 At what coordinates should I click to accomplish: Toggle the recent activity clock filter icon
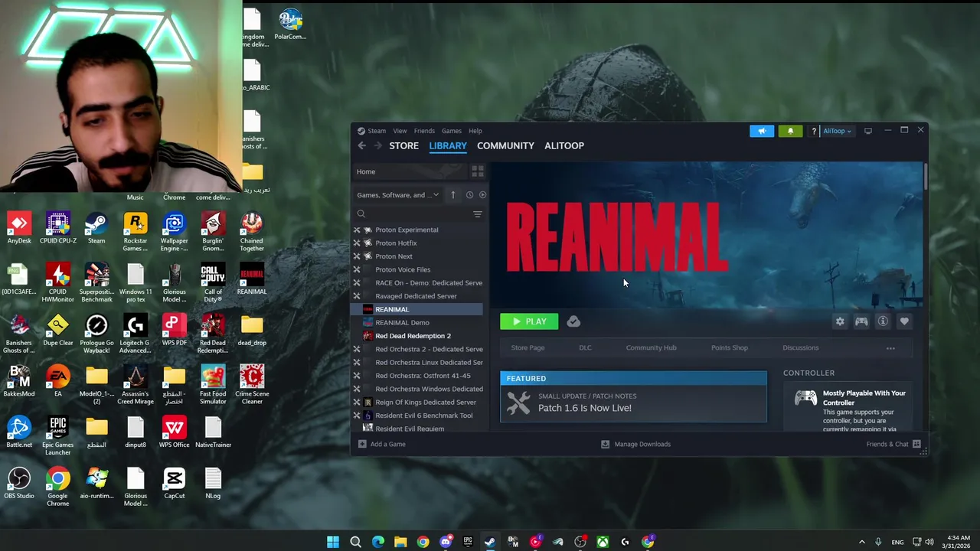tap(469, 195)
